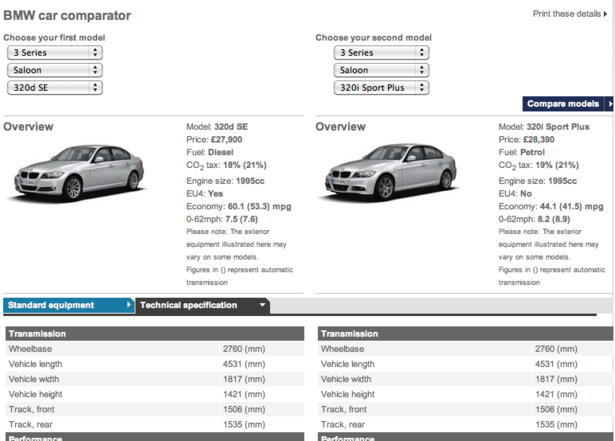
Task: Click the 0-62mph 8.2 (8.9) value
Action: click(x=554, y=219)
